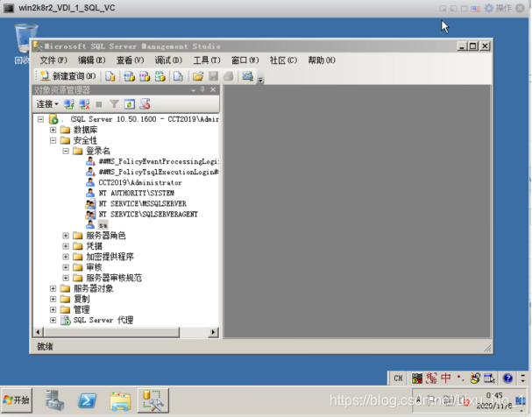Expand the 服务器对象 folder
The image size is (532, 417).
(x=53, y=288)
